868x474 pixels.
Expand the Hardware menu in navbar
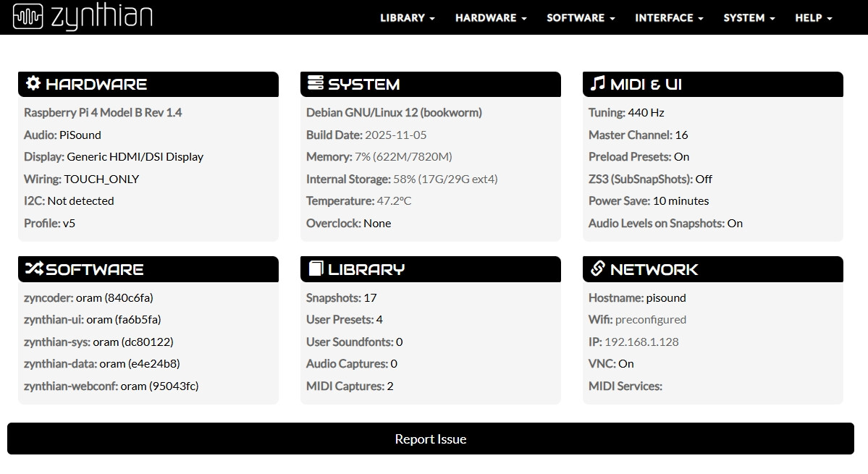click(x=490, y=18)
